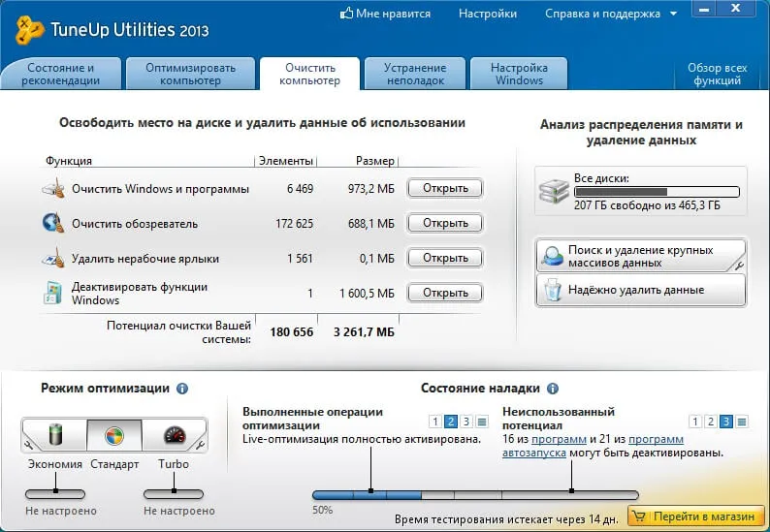Screen dimensions: 770x532
Task: Click the TuneUp Utilities logo icon
Action: click(x=30, y=30)
